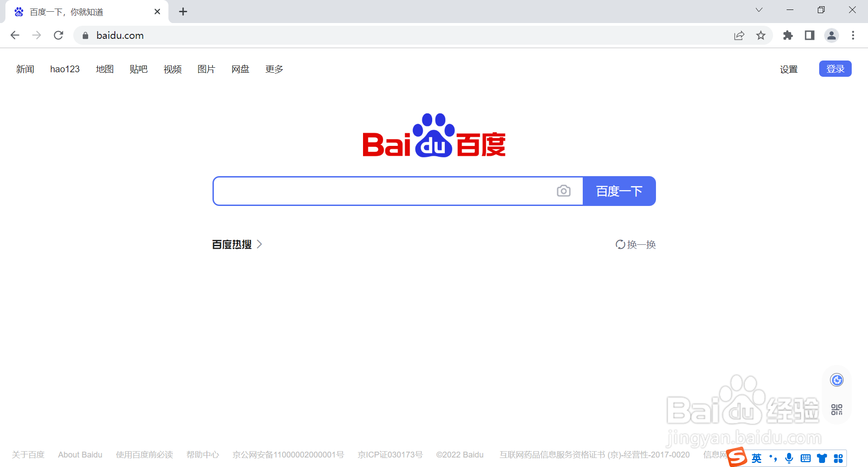Open a new browser tab
Viewport: 868px width, 467px height.
tap(183, 12)
